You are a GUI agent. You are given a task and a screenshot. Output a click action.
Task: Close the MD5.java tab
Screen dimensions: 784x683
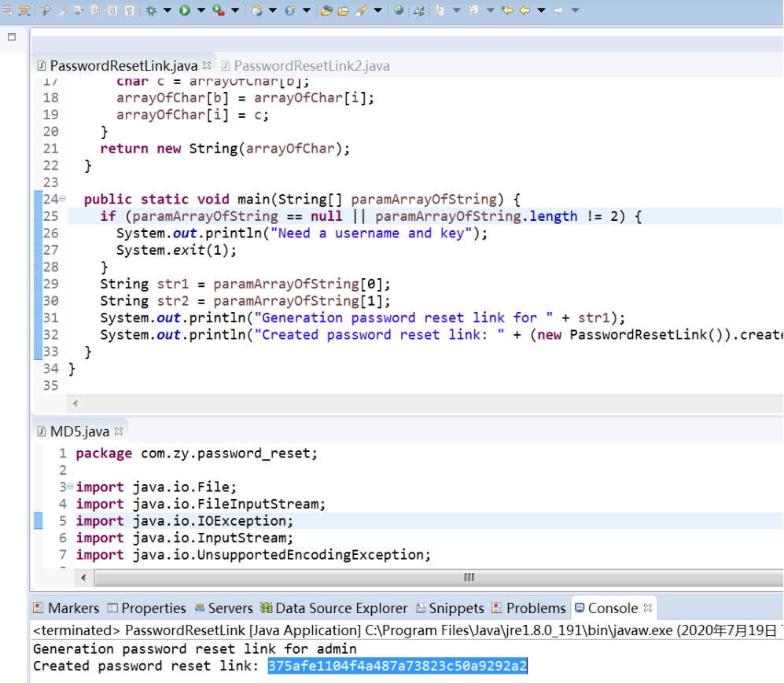(x=119, y=431)
